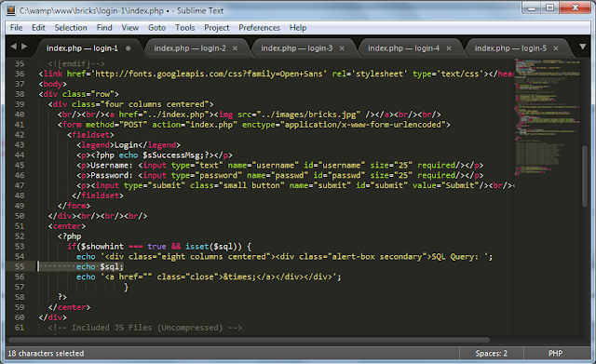The width and height of the screenshot is (596, 364).
Task: Click the Username: label on line 45
Action: pos(112,166)
